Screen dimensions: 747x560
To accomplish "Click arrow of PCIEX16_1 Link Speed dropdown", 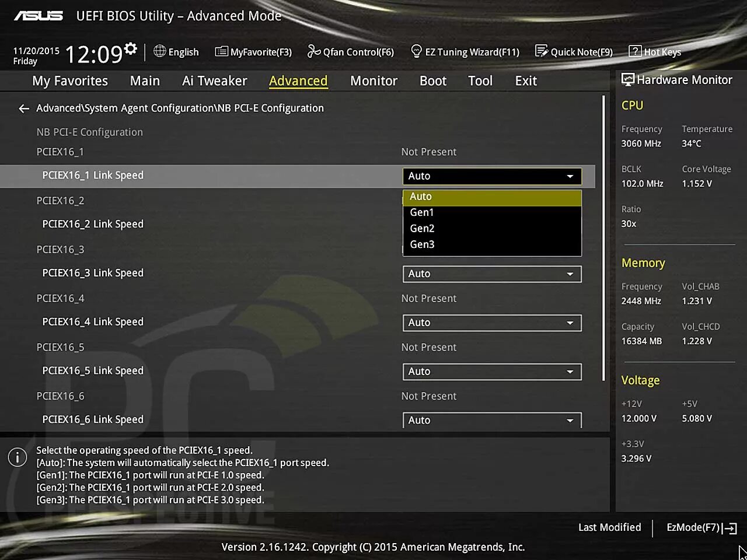I will click(570, 176).
